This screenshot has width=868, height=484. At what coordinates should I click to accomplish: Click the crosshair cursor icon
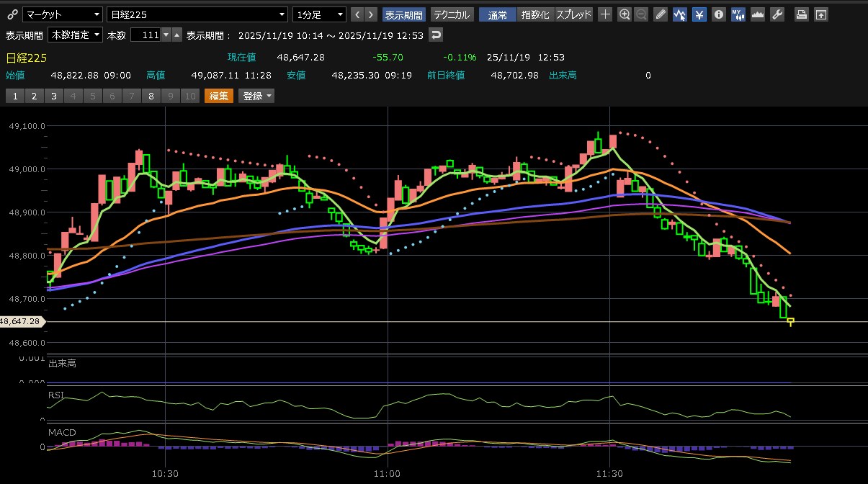pos(606,14)
